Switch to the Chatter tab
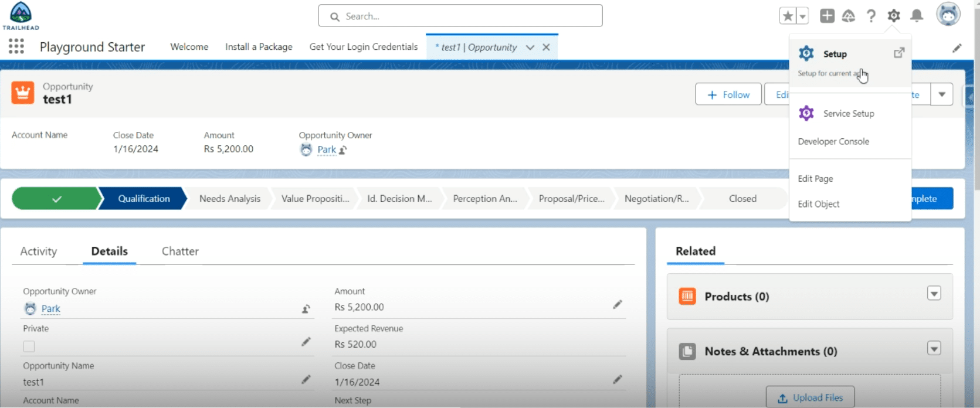This screenshot has width=980, height=408. point(180,251)
